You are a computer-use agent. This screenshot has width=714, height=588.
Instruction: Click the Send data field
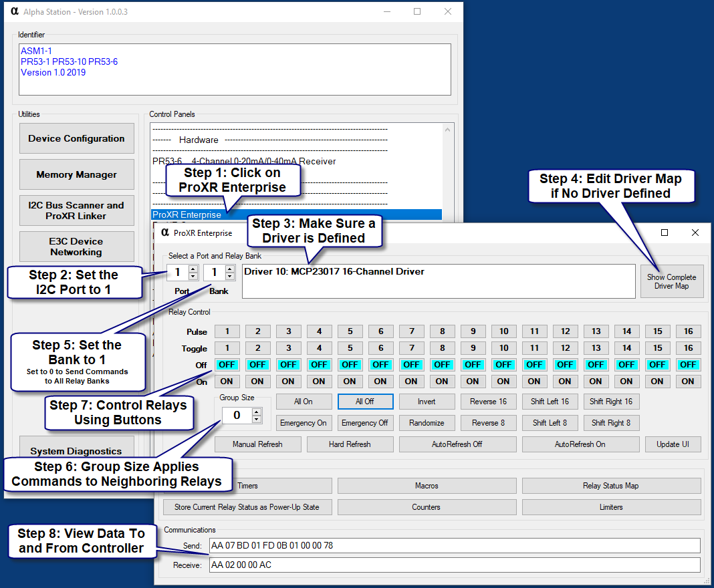click(455, 545)
